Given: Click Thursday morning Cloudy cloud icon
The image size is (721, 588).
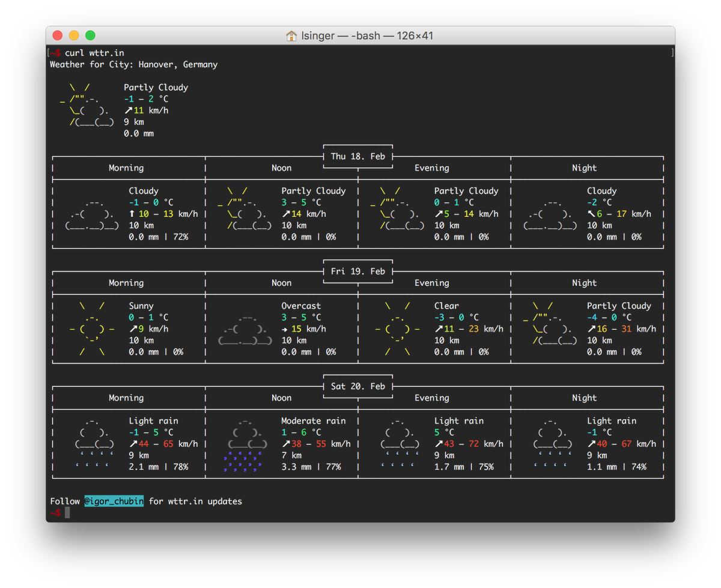Looking at the screenshot, I should pos(92,214).
